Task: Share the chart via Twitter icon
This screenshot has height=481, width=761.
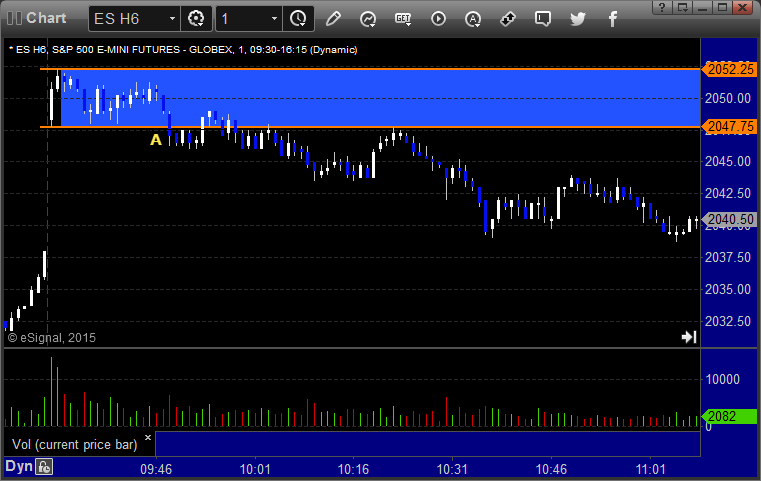Action: [578, 19]
